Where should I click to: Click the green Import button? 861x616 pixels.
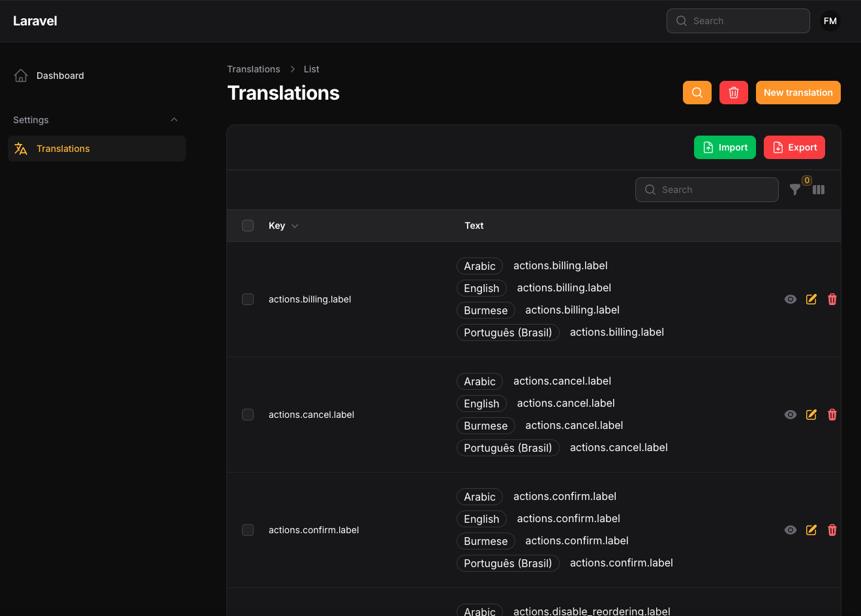(725, 147)
